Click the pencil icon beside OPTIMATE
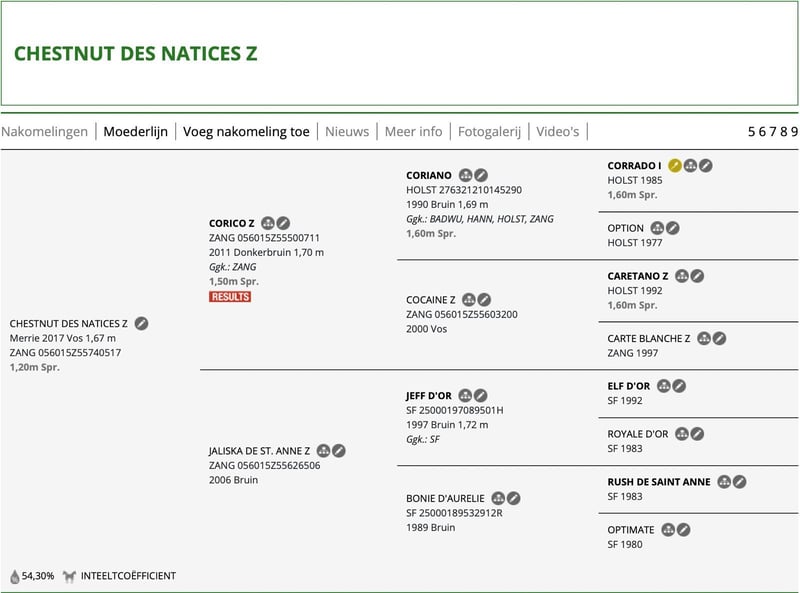800x593 pixels. pyautogui.click(x=684, y=530)
